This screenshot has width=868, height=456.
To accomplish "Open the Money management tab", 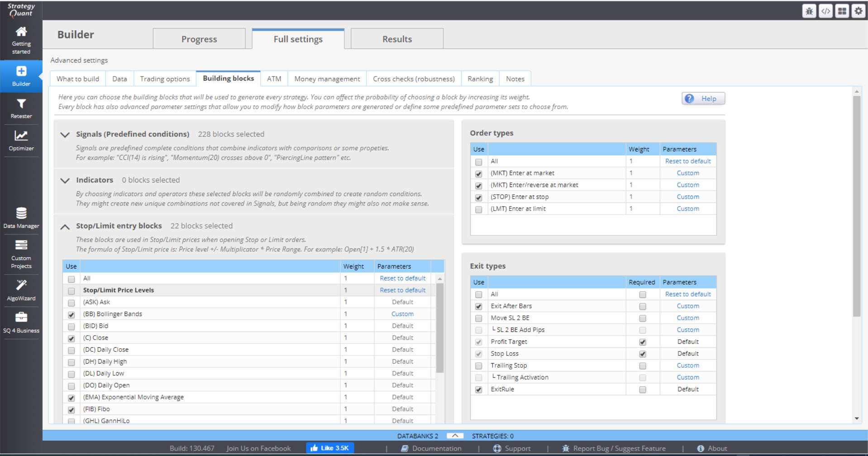I will coord(327,79).
